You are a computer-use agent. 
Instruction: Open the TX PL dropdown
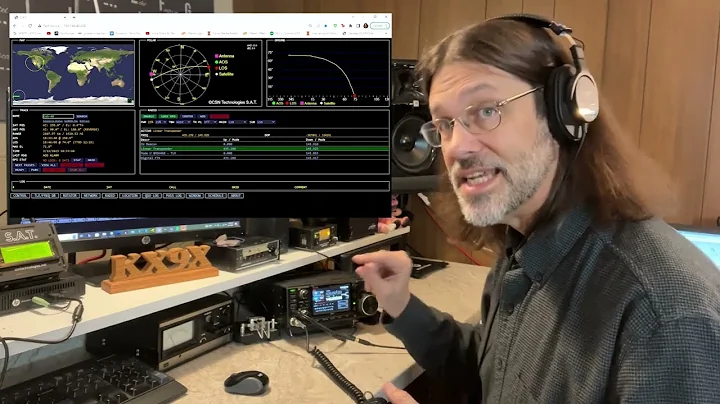pos(210,122)
